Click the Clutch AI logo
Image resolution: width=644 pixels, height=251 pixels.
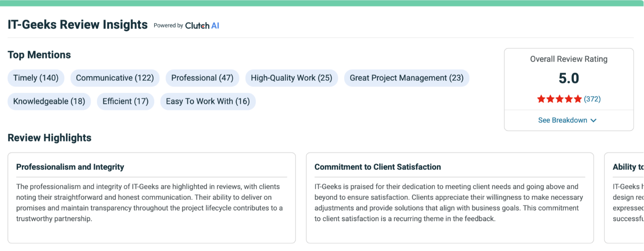[x=202, y=26]
